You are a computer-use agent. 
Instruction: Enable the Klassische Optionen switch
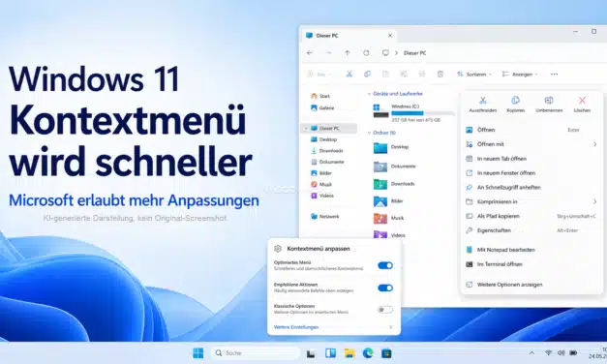click(385, 310)
